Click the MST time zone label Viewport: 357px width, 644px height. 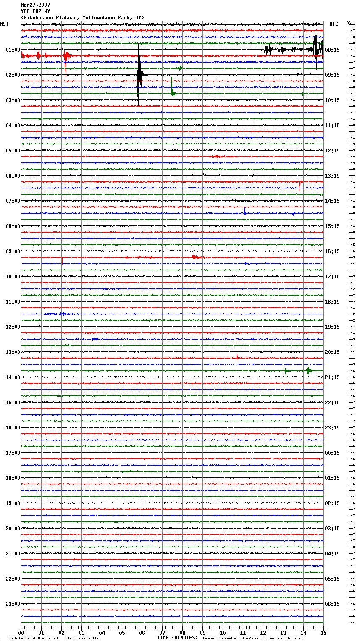point(4,24)
